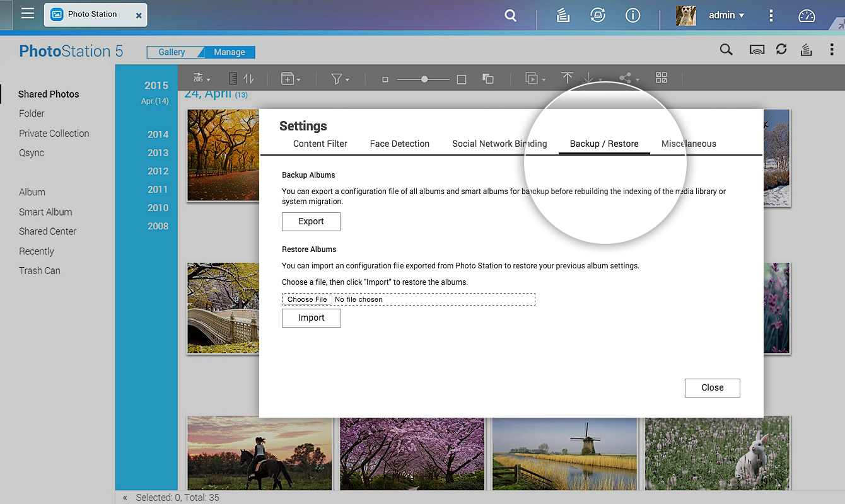Click the admin meerkat avatar picture

[686, 16]
